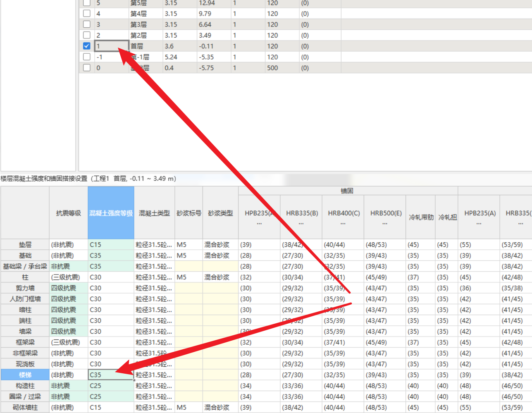Click the 第2层 floor name cell

[146, 35]
